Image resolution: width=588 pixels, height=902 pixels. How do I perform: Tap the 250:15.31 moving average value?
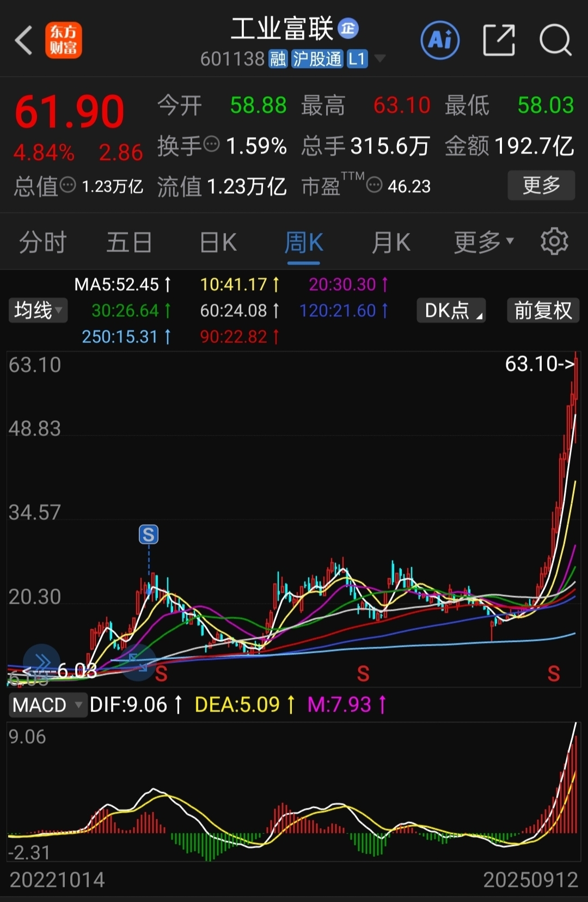point(126,336)
